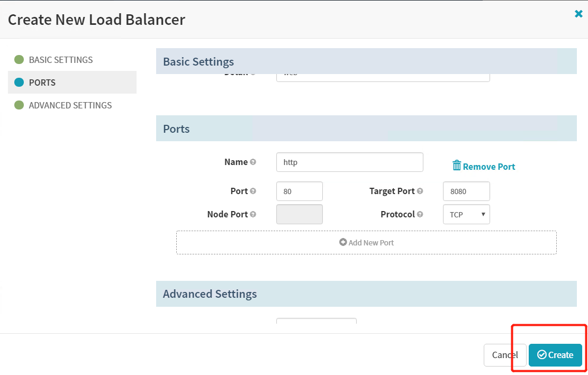Jump to Advanced Settings in sidebar

(x=70, y=105)
